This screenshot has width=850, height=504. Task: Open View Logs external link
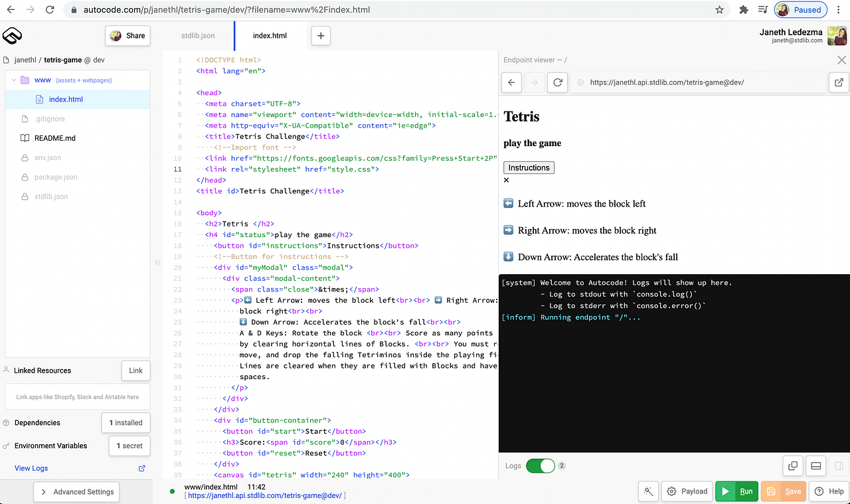coord(141,468)
